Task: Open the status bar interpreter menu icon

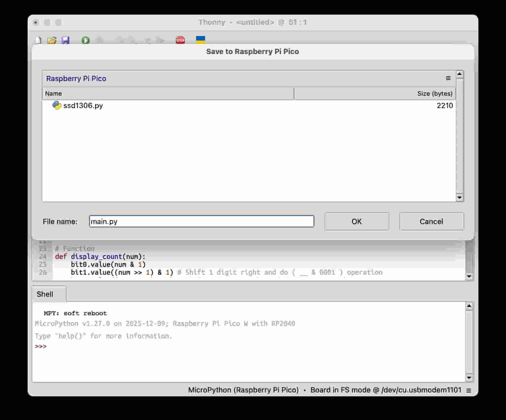Action: click(469, 390)
